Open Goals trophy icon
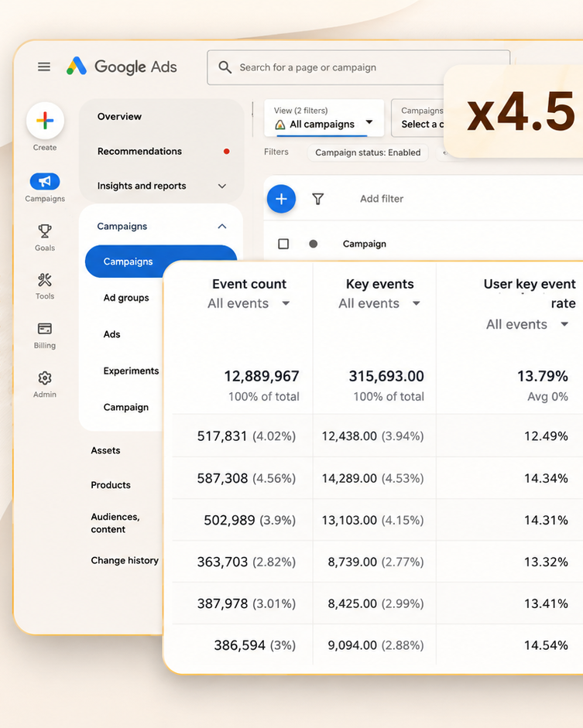Screen dimensions: 583x728 pyautogui.click(x=45, y=231)
